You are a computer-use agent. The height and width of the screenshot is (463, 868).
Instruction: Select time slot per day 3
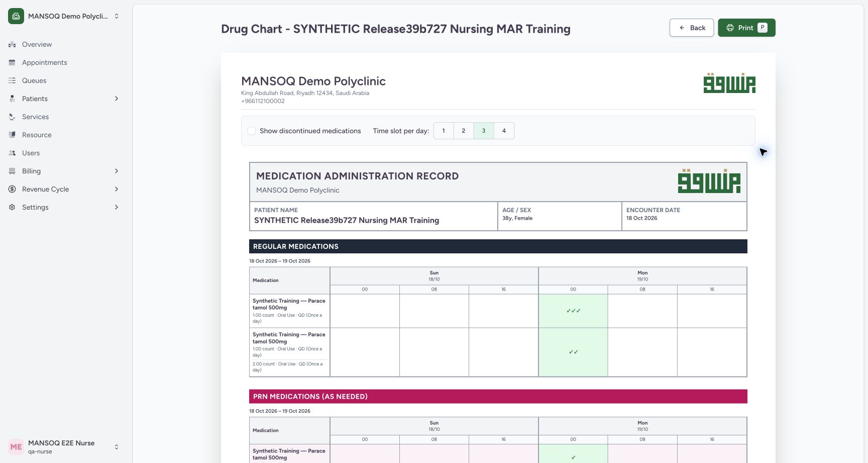[484, 131]
